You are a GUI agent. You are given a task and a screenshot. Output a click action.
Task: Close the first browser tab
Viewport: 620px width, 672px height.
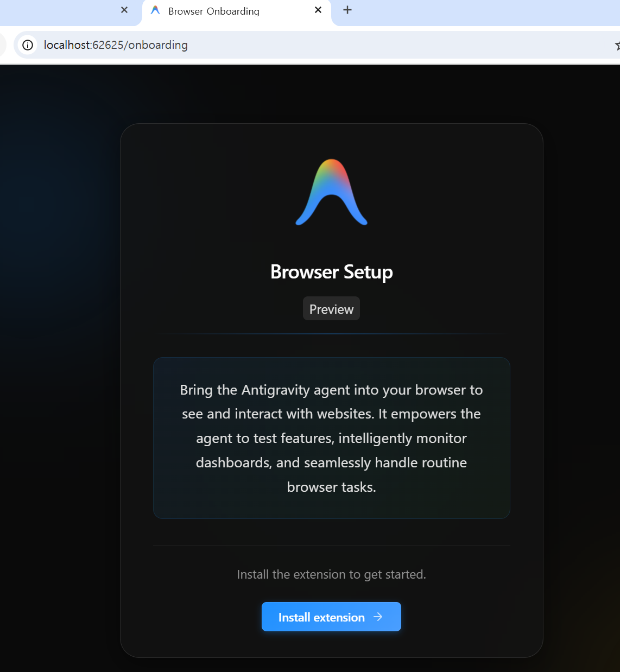[124, 10]
